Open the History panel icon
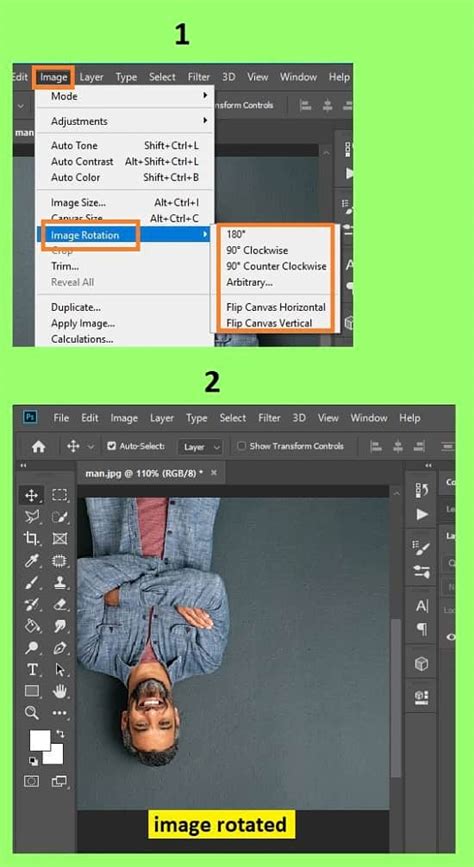This screenshot has width=474, height=867. [x=422, y=490]
